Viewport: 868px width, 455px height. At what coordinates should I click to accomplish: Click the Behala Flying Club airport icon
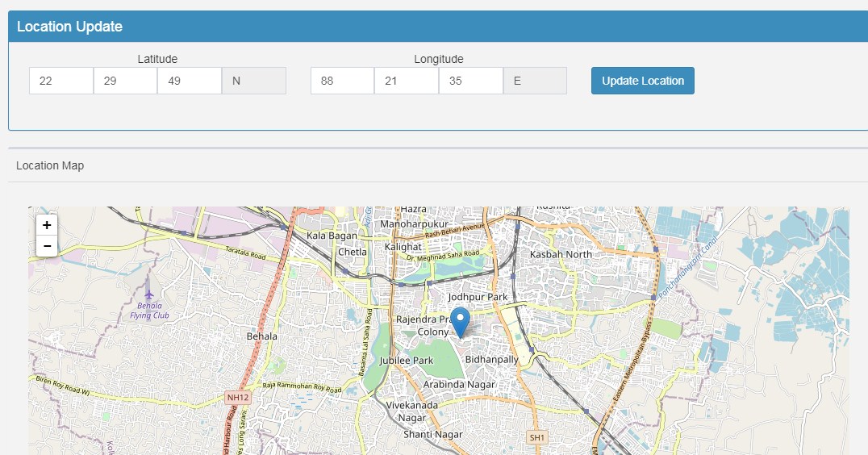click(x=148, y=294)
